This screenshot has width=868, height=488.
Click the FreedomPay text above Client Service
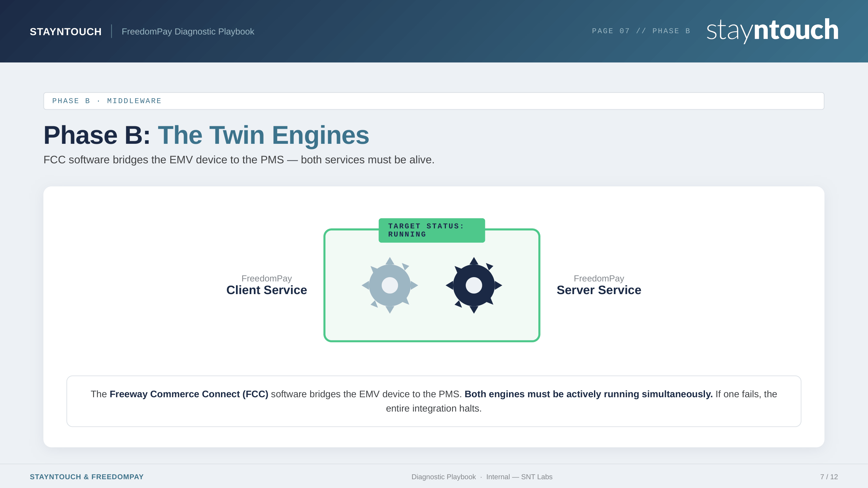[x=266, y=278]
